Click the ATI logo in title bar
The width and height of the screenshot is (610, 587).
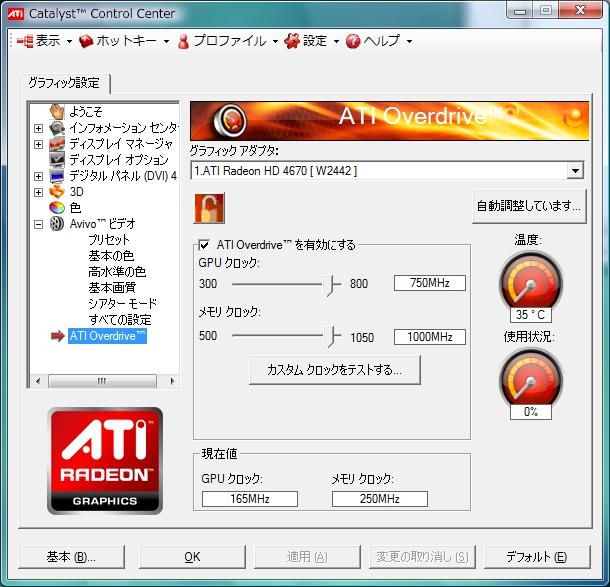[16, 14]
